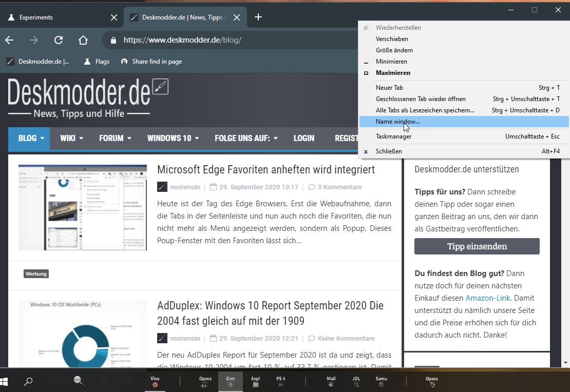Click the Name window... menu entry
The height and width of the screenshot is (392, 570).
[x=464, y=122]
